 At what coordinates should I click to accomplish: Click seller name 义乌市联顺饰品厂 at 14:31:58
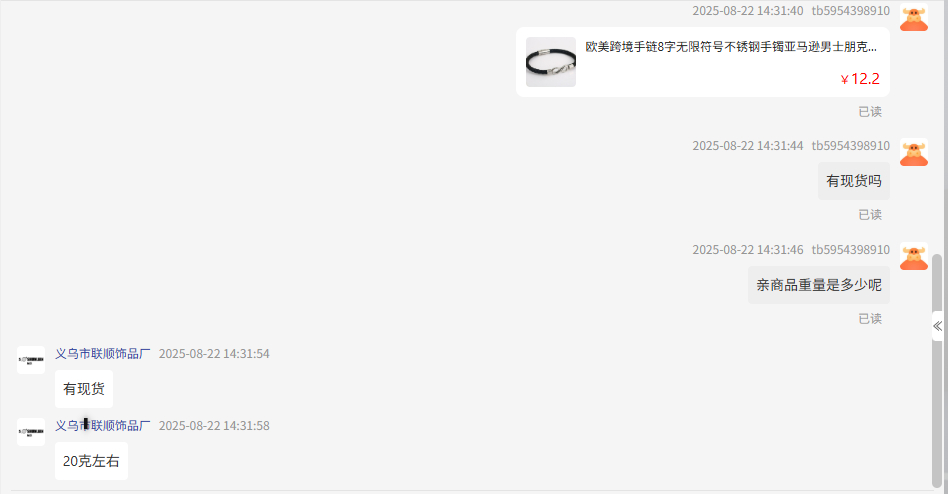(102, 426)
